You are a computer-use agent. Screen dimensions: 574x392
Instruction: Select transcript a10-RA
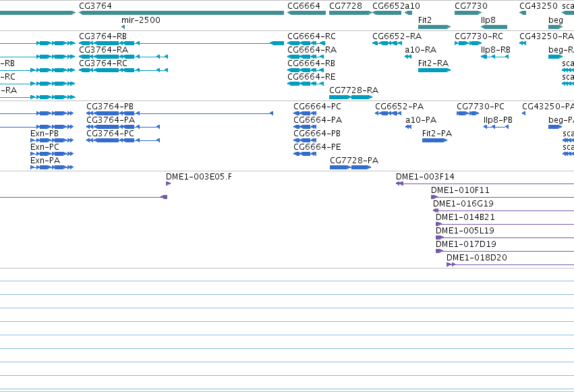click(408, 57)
